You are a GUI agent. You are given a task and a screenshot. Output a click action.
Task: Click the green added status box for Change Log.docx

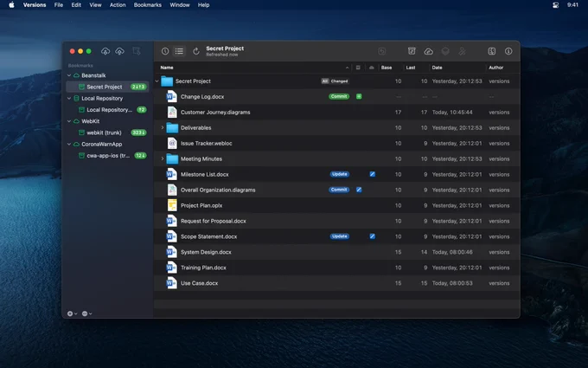coord(359,96)
